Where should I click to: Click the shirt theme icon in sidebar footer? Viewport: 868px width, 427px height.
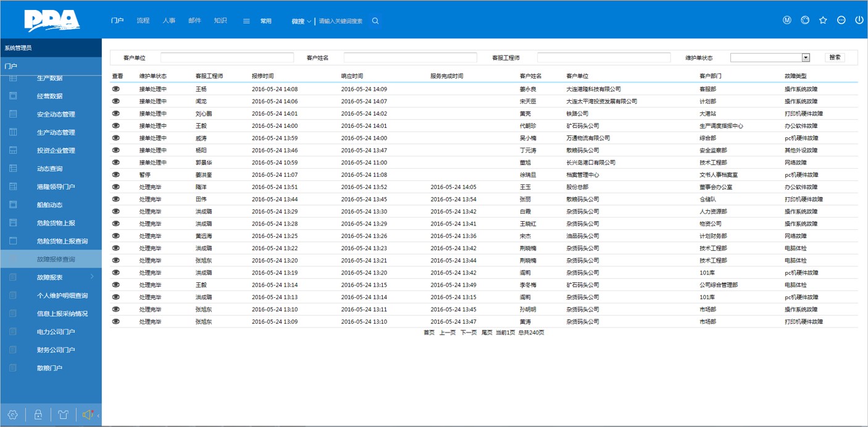tap(63, 415)
